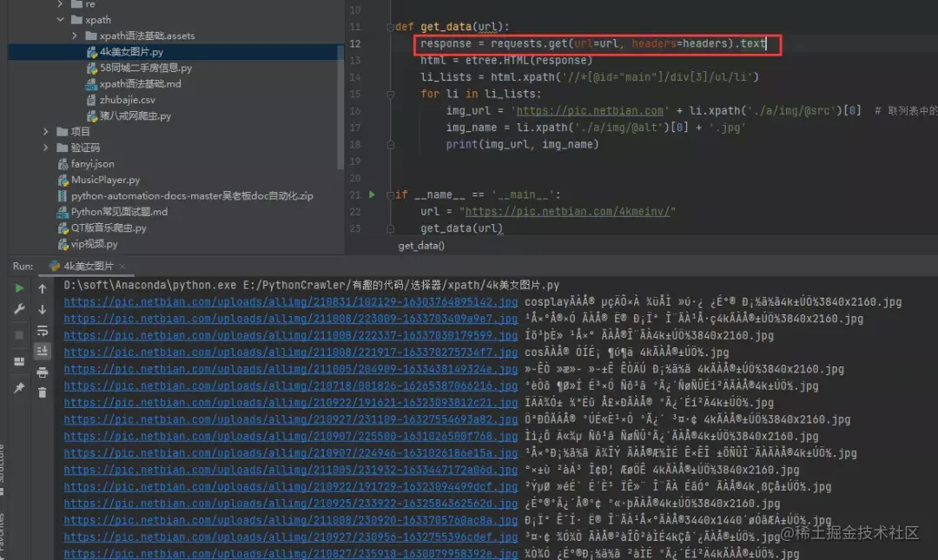Screen dimensions: 938x560
Task: Select the python-automation-docs-master zip file
Action: [x=191, y=195]
